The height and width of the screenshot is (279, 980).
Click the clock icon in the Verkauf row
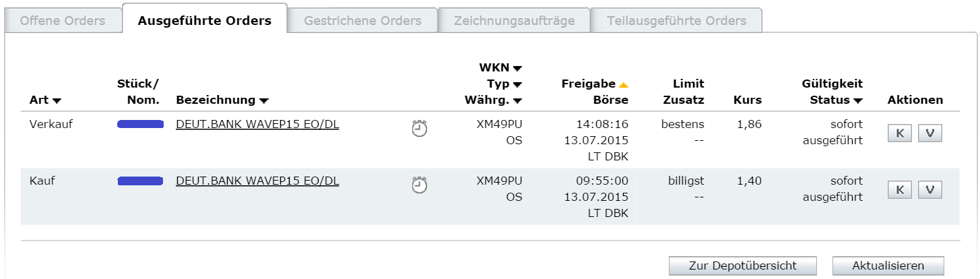tap(420, 128)
